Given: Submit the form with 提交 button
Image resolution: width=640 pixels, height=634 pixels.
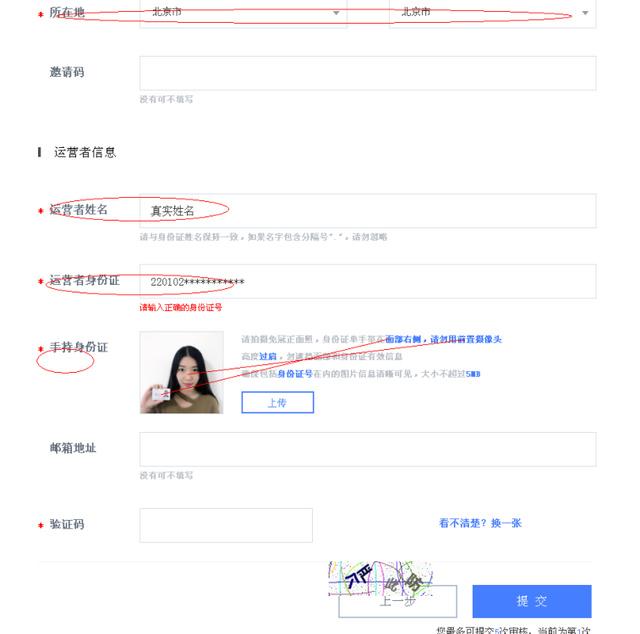Looking at the screenshot, I should pos(532,601).
